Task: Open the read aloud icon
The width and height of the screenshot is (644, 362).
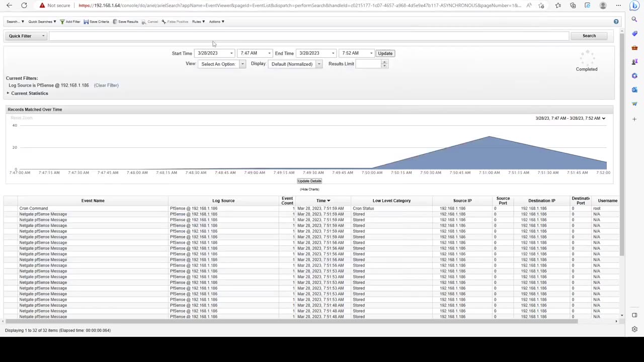Action: 529,6
